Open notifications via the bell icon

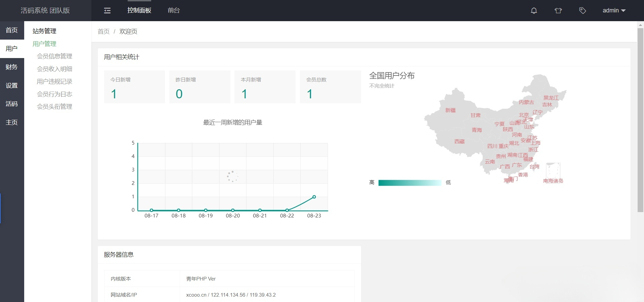(x=534, y=11)
